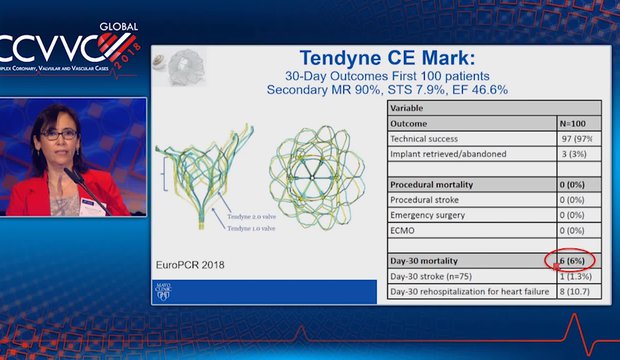Click the Tendyne 2.0 valve label
The height and width of the screenshot is (360, 620).
tap(251, 217)
